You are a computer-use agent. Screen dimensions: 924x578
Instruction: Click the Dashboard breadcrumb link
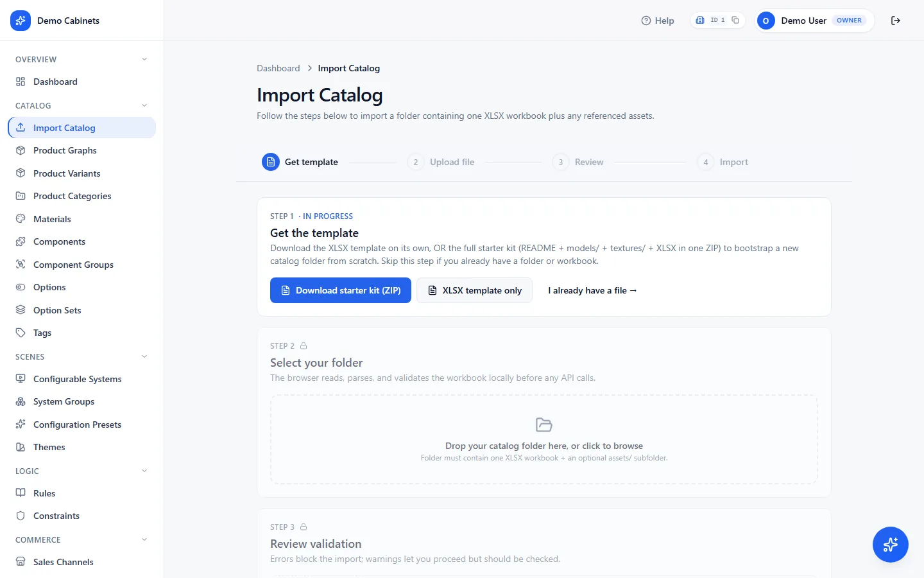click(x=278, y=68)
